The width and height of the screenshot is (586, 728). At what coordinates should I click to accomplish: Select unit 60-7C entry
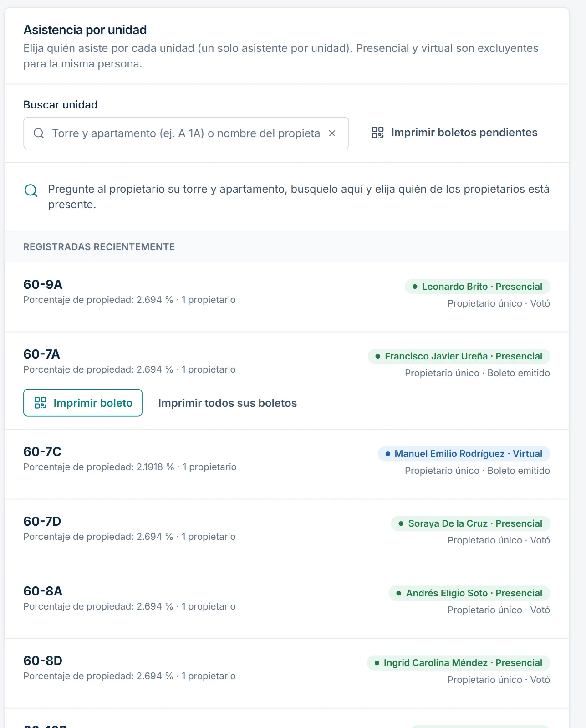287,464
